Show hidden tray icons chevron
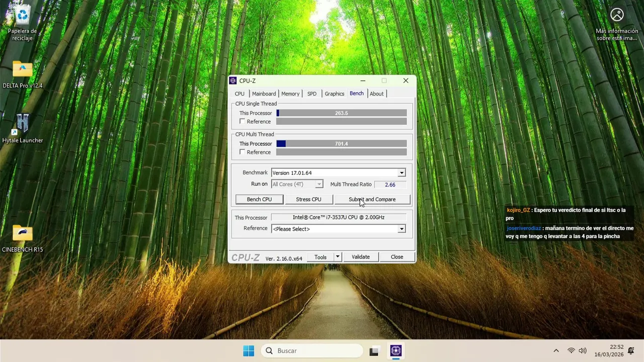644x362 pixels. [x=556, y=351]
